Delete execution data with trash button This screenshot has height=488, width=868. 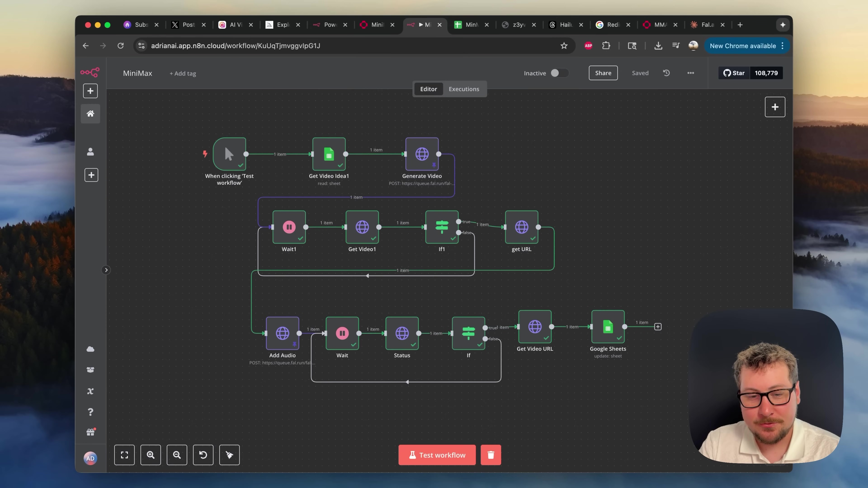point(491,455)
